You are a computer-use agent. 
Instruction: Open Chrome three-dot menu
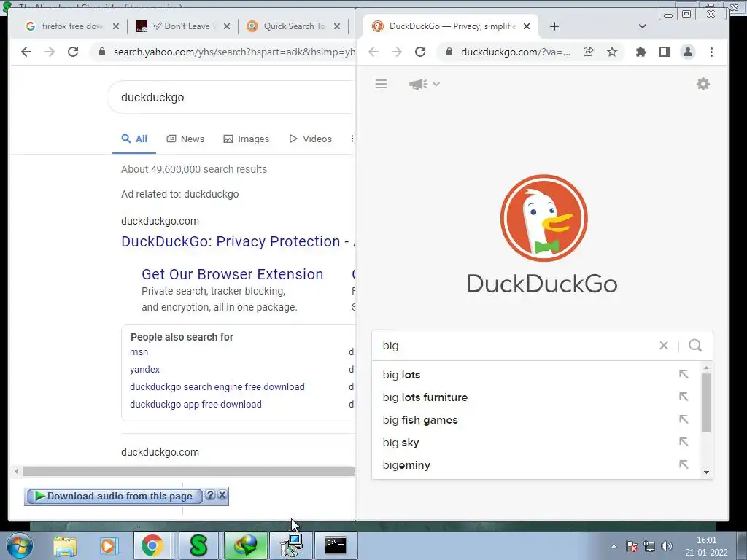[711, 52]
